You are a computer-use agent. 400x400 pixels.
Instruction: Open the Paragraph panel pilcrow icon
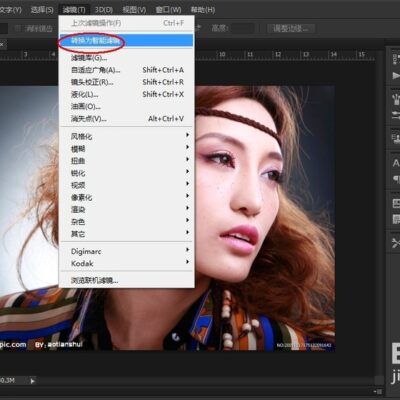(x=396, y=179)
